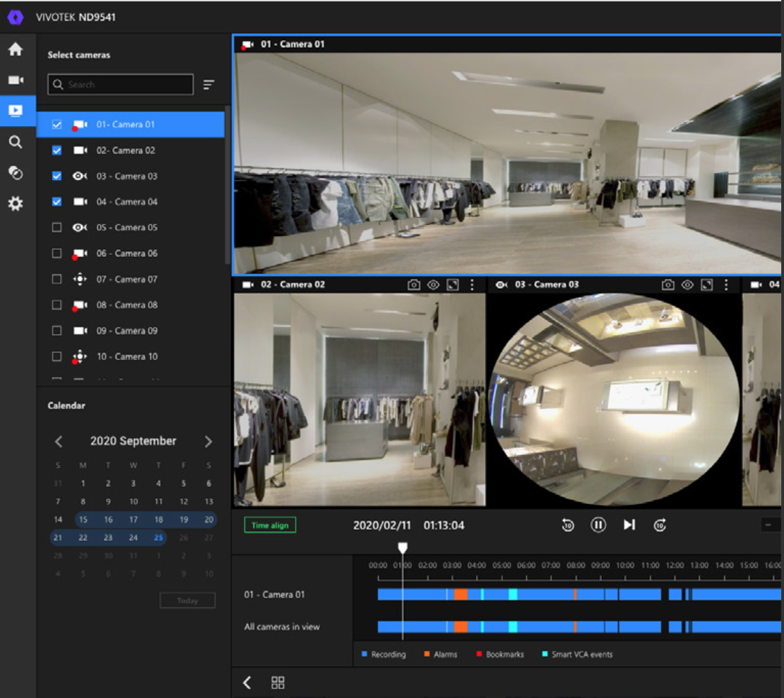Pause the video playback
Screen dimensions: 784x698
(x=598, y=525)
